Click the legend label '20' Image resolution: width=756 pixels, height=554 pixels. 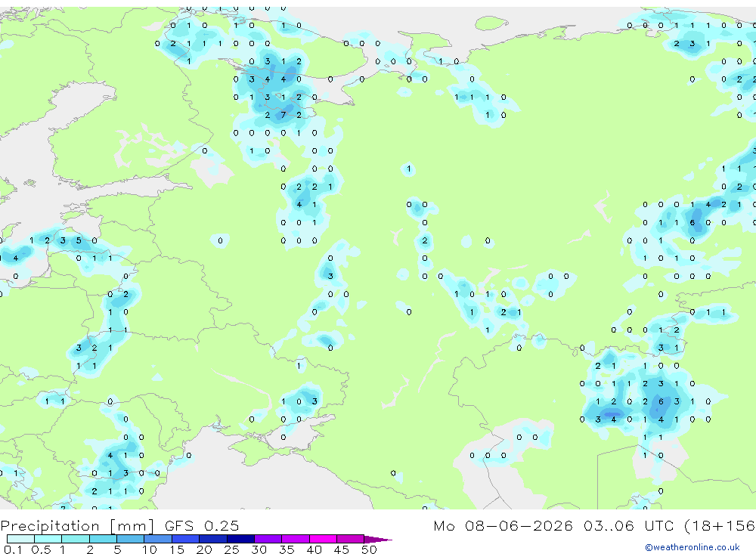pos(204,549)
